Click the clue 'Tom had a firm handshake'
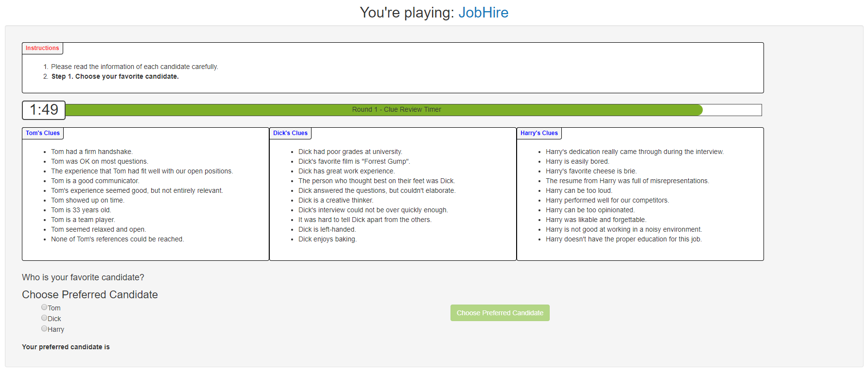The image size is (868, 375). [x=92, y=152]
